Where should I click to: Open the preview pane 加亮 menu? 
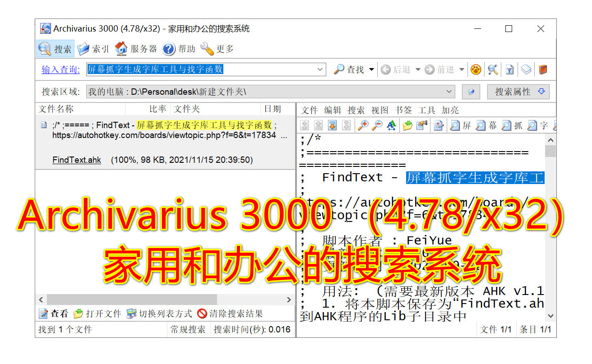(450, 110)
